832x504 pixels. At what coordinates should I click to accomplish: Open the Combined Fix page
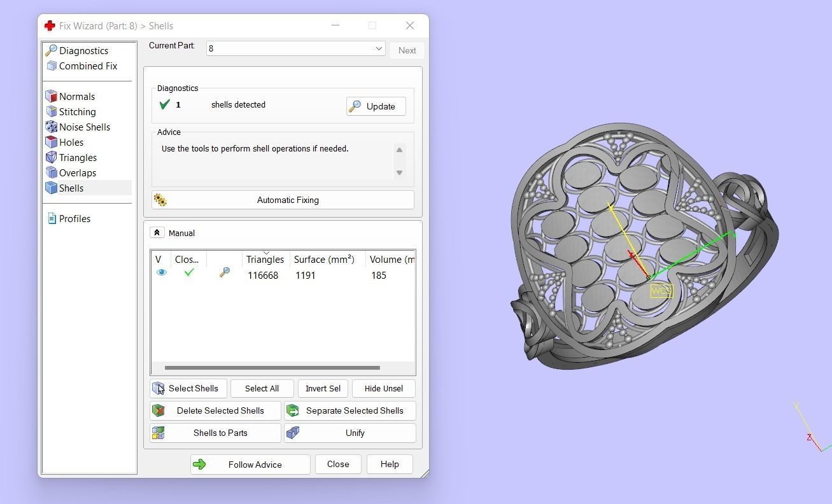88,66
